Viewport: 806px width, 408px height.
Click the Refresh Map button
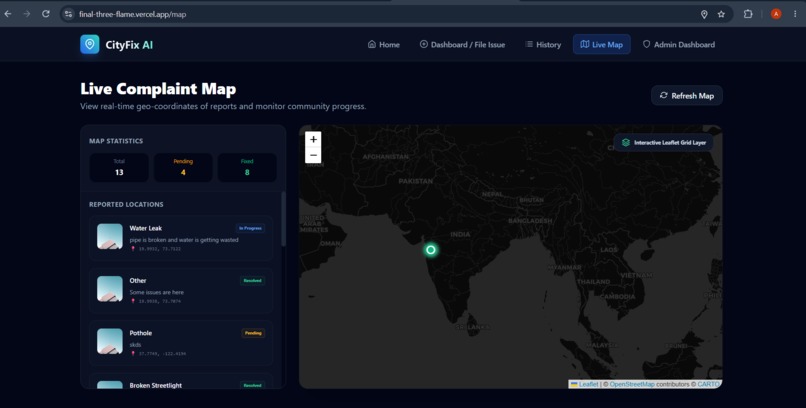coord(687,96)
